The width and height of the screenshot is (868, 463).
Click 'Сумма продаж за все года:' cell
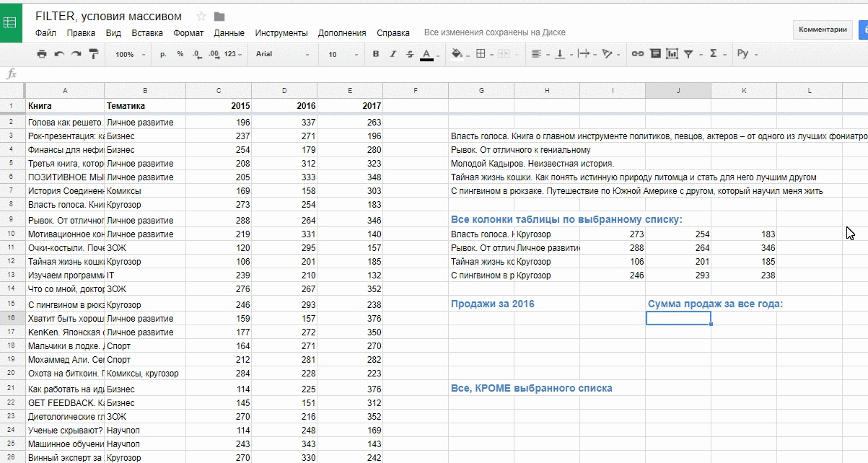[715, 304]
